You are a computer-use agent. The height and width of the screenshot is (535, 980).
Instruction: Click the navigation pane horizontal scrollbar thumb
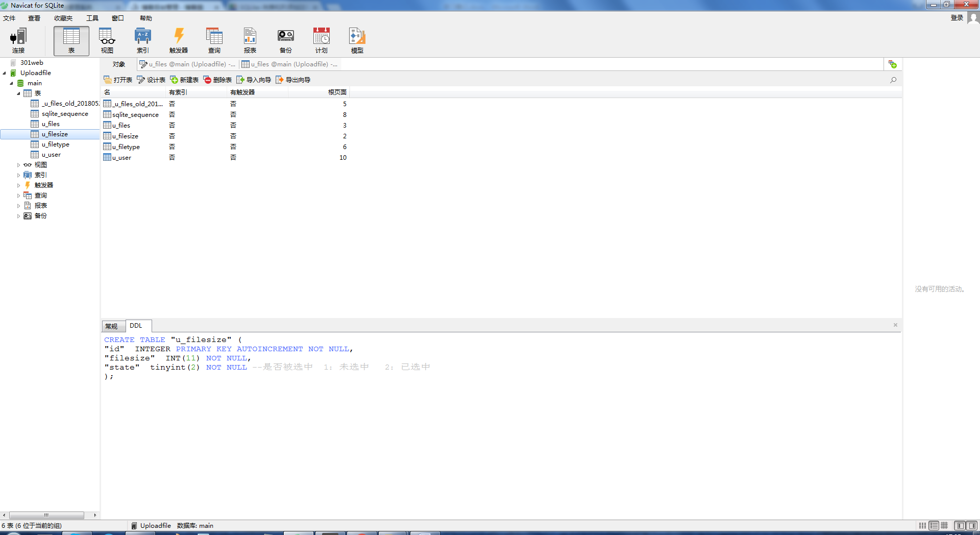pos(46,515)
